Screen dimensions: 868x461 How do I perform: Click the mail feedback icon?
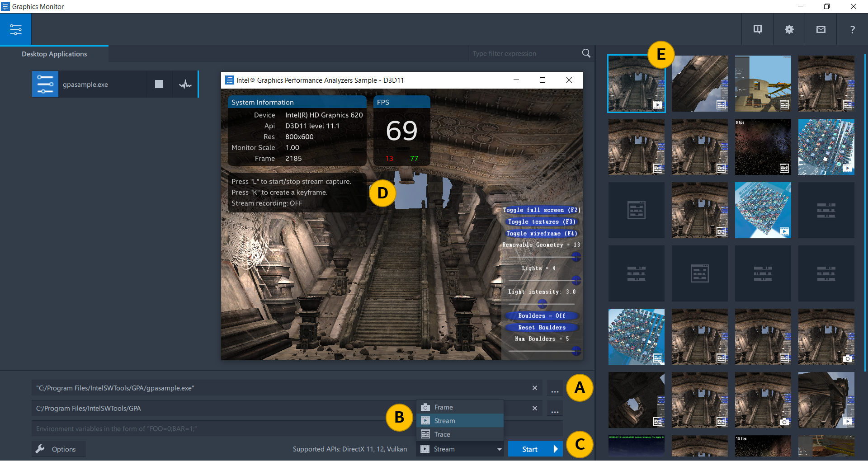coord(821,29)
